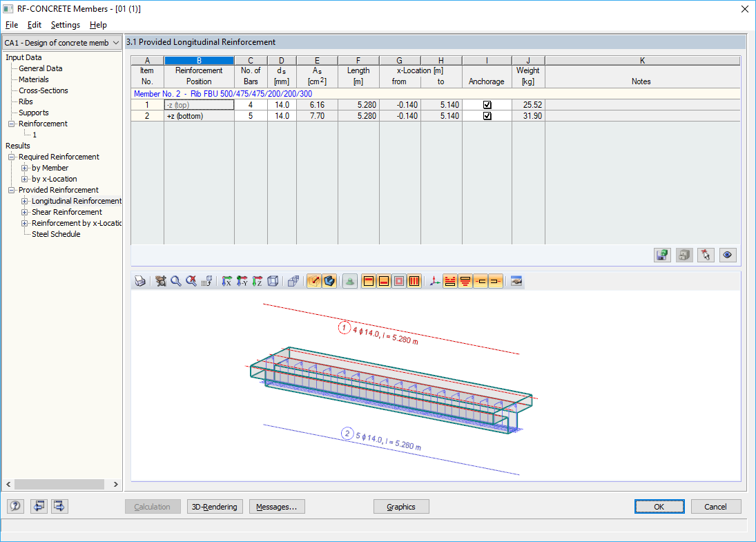The height and width of the screenshot is (542, 756).
Task: Click the navigator scroll left arrow
Action: [x=8, y=484]
